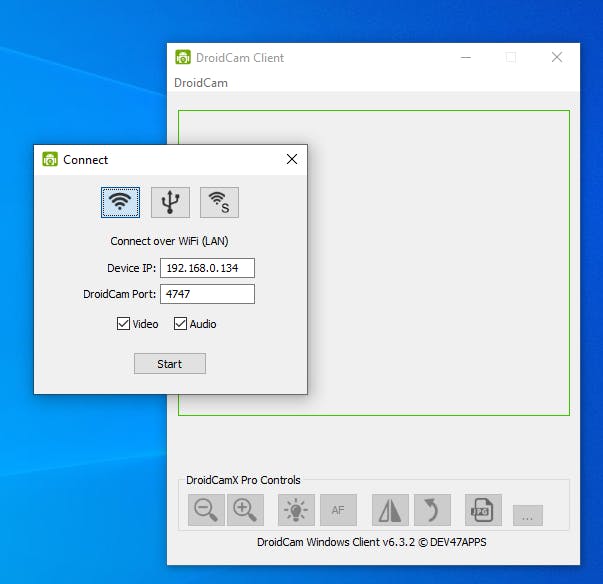The image size is (603, 584).
Task: Click the DroidCam Port input field
Action: point(207,294)
